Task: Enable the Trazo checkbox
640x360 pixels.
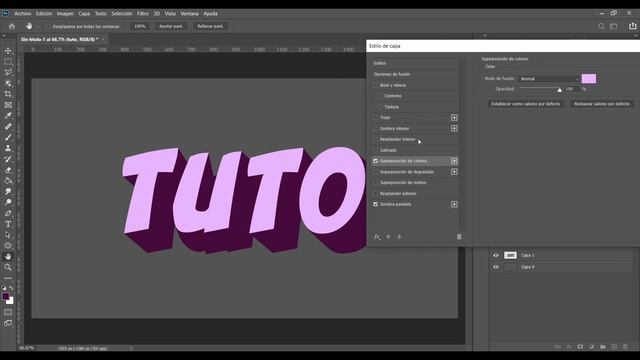Action: [x=376, y=118]
